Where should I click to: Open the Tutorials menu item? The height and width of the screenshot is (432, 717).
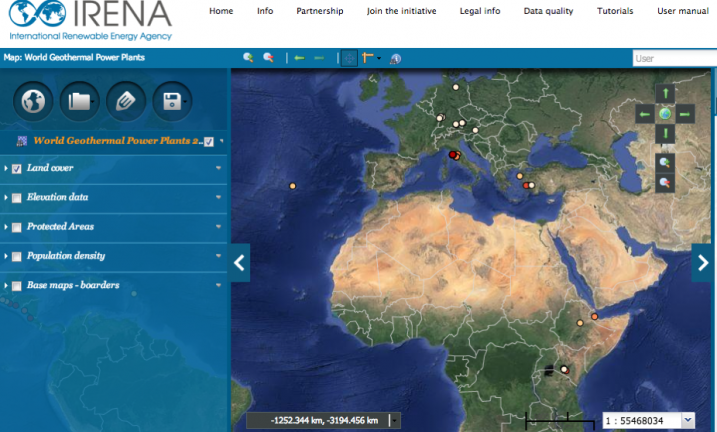[x=615, y=11]
